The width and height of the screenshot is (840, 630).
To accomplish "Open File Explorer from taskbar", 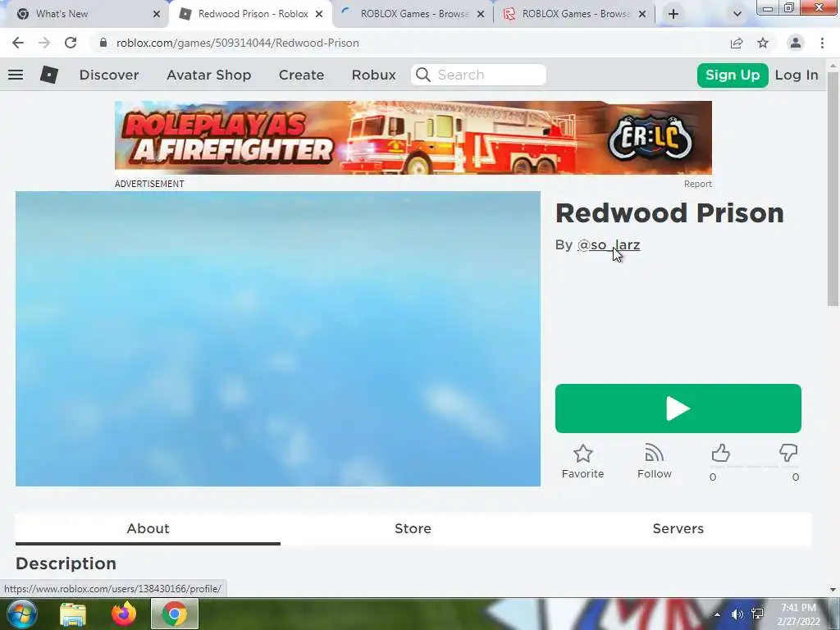I will pyautogui.click(x=73, y=614).
